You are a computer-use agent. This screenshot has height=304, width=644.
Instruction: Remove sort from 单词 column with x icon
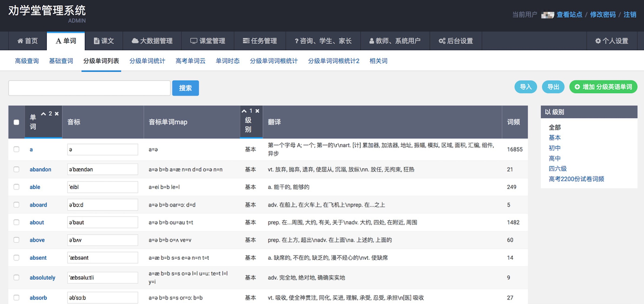coord(57,114)
